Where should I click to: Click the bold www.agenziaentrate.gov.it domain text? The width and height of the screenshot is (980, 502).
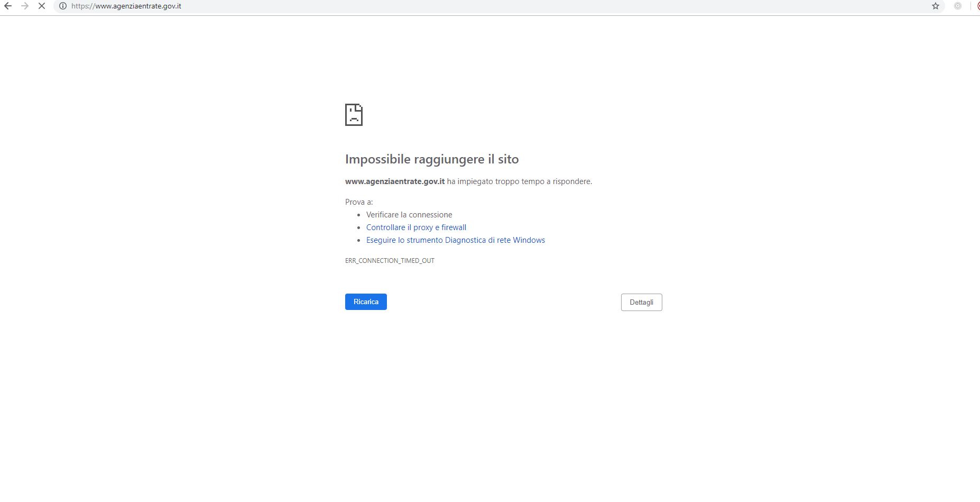pos(394,181)
